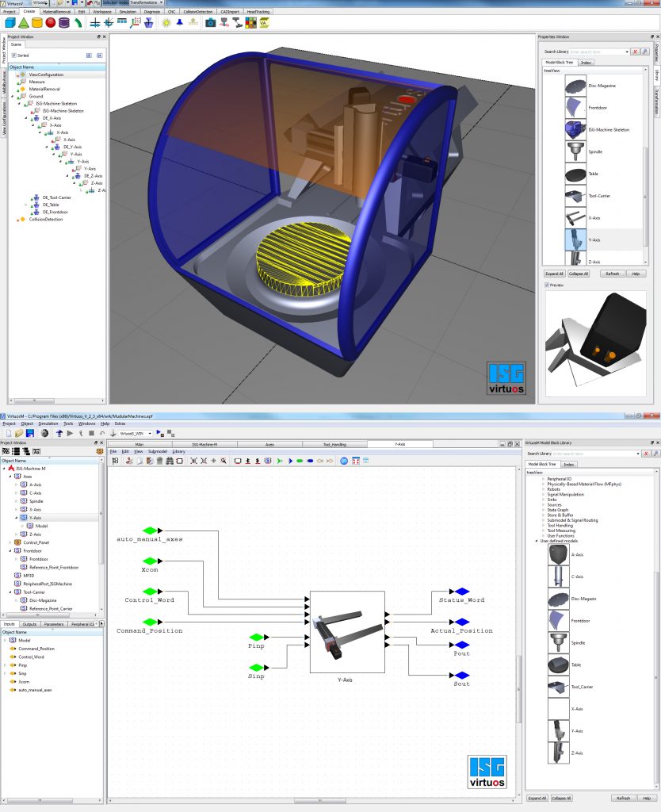The width and height of the screenshot is (661, 812).
Task: Expand the DE_Table tree node
Action: [26, 205]
